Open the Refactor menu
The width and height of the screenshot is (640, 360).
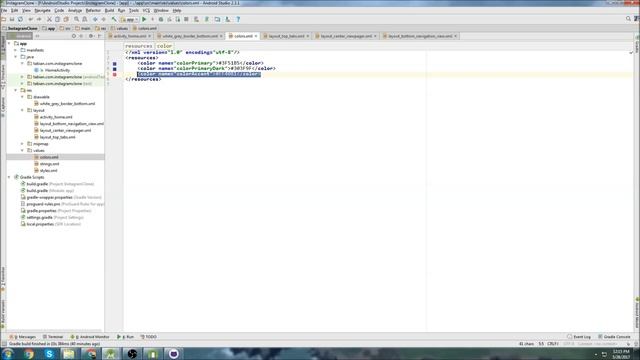tap(93, 10)
